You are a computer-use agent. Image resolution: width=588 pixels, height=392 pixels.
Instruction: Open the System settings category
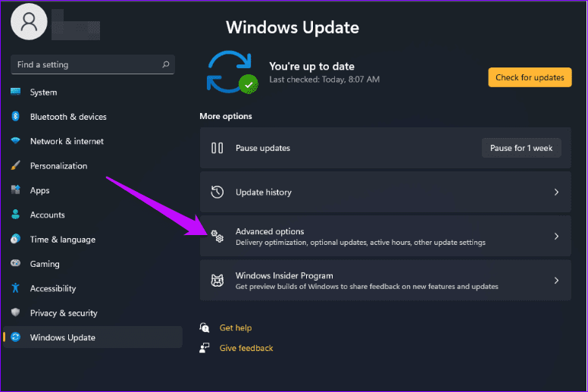click(x=92, y=92)
